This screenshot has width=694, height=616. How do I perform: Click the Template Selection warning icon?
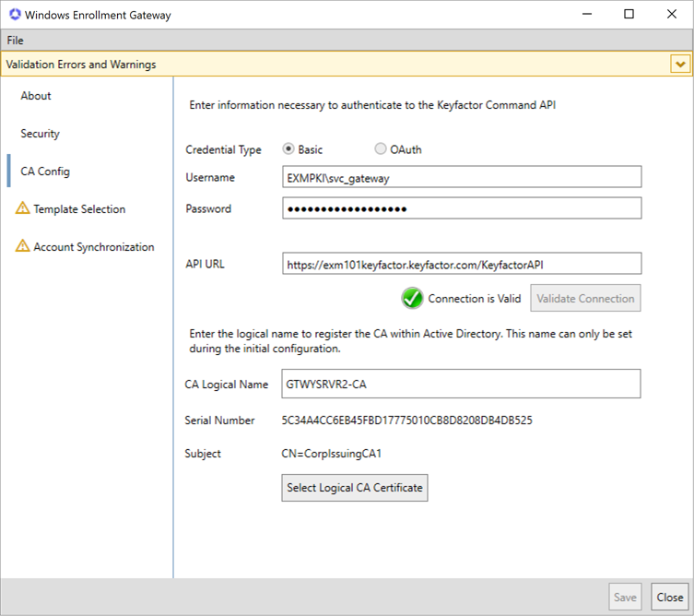[x=22, y=209]
